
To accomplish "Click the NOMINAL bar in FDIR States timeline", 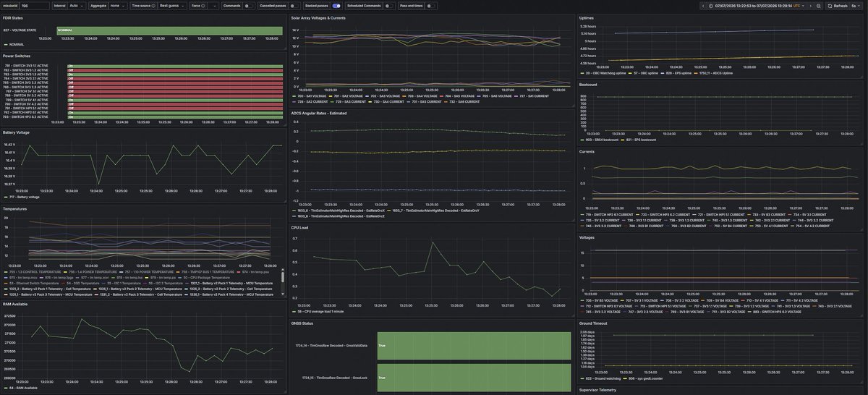I will (169, 30).
